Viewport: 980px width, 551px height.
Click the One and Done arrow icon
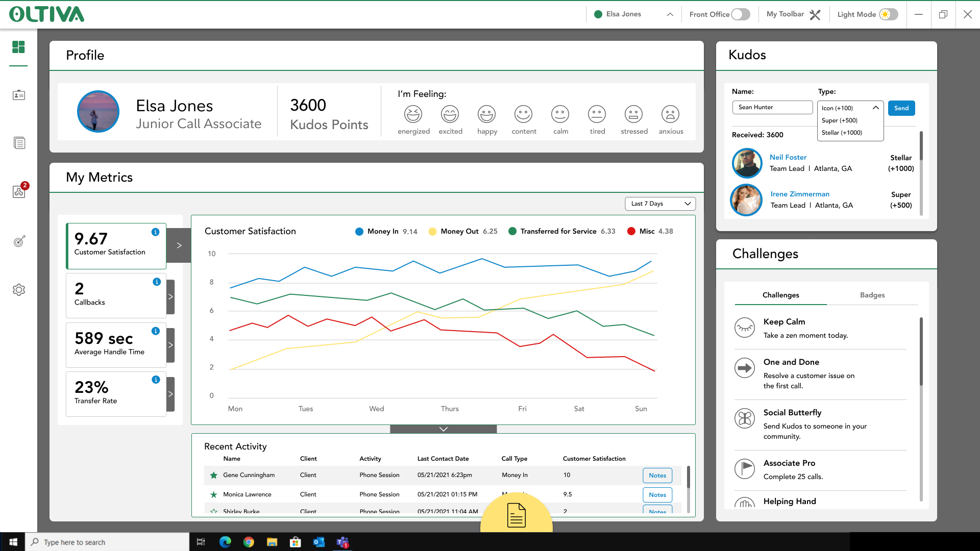(x=745, y=368)
